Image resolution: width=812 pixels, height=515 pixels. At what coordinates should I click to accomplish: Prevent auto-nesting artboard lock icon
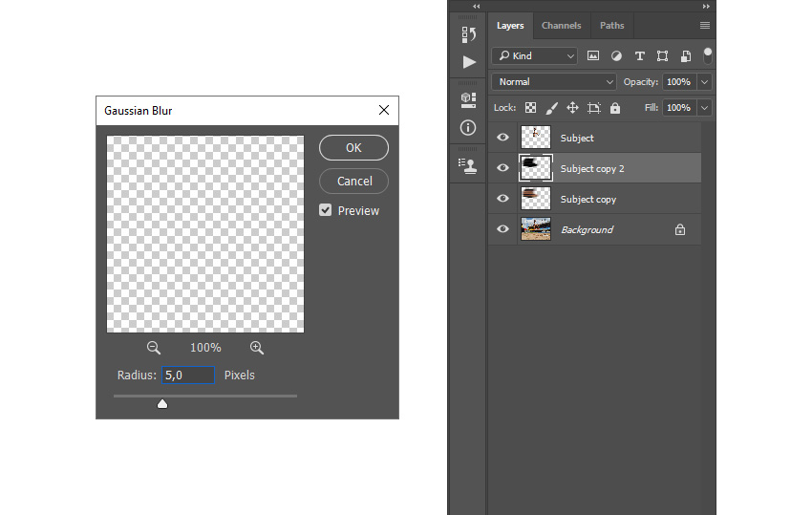coord(594,108)
